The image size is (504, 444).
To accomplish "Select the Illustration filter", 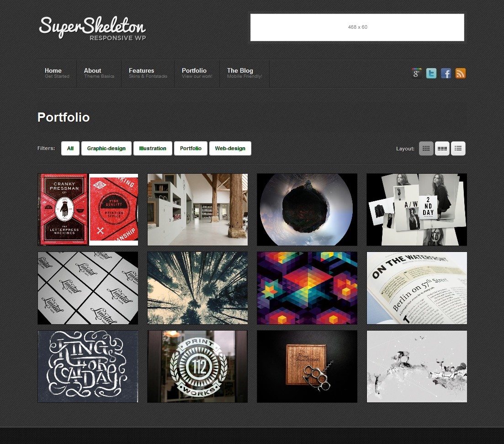I will point(153,148).
